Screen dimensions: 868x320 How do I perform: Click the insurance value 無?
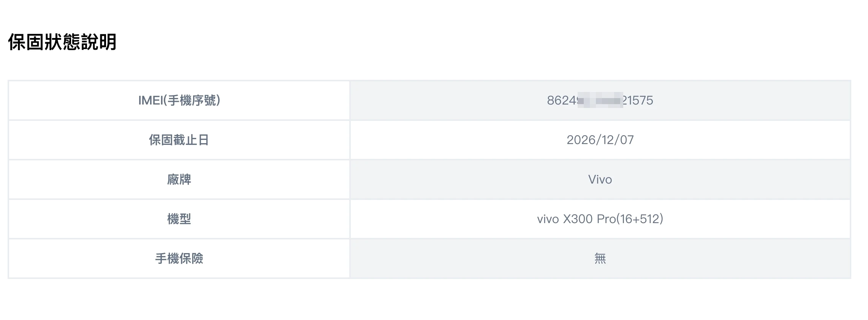coord(600,258)
